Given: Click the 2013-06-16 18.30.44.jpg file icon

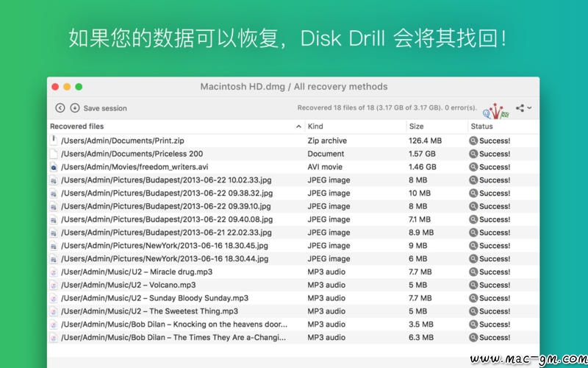Looking at the screenshot, I should click(54, 259).
